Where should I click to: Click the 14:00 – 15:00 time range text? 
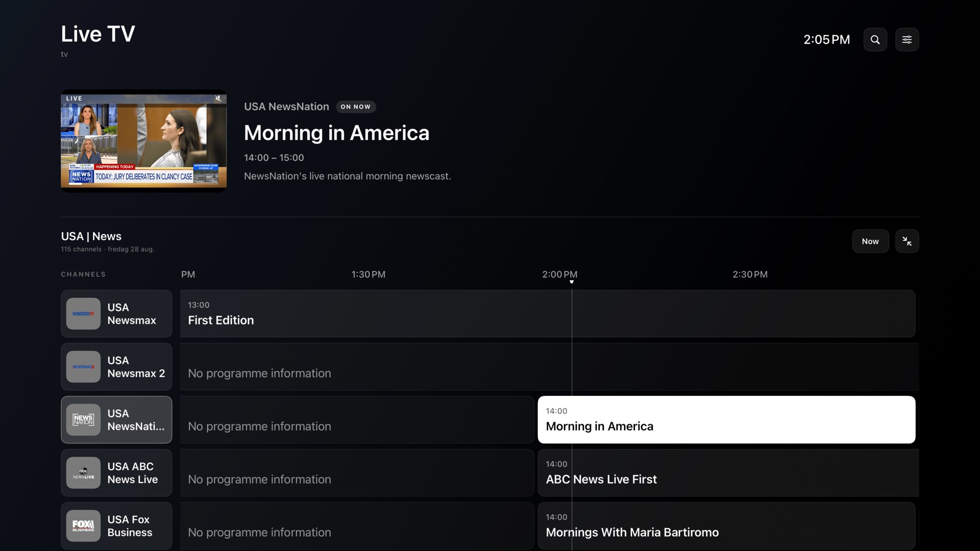click(274, 158)
